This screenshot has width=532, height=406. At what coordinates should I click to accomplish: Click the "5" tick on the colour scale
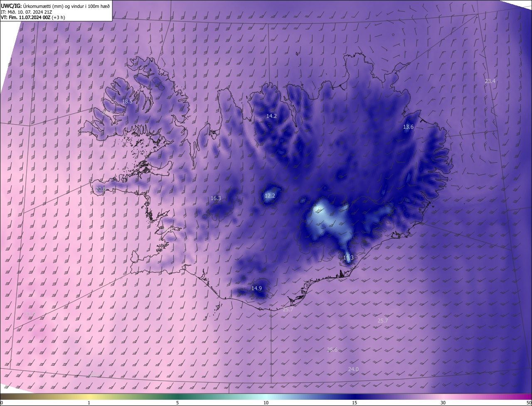177,403
